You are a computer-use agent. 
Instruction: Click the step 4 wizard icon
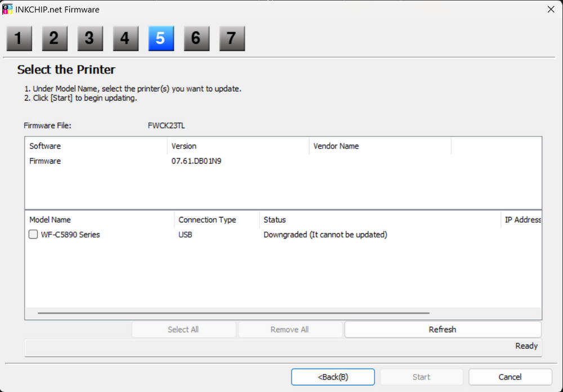pyautogui.click(x=125, y=38)
